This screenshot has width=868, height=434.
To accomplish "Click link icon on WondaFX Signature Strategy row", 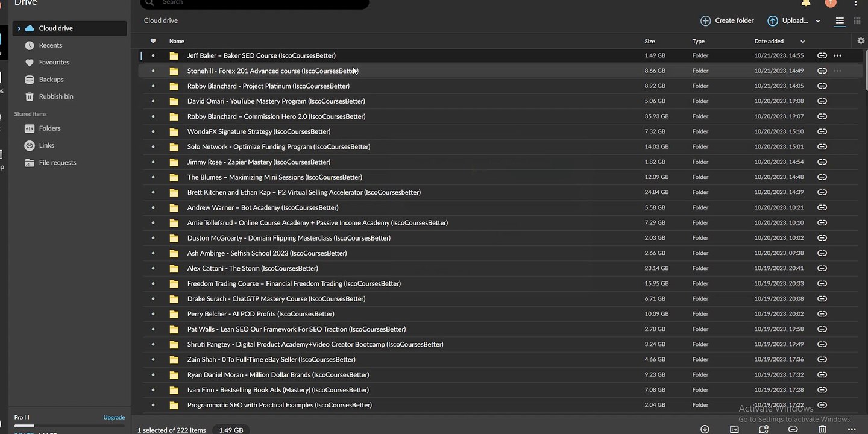I will point(822,131).
